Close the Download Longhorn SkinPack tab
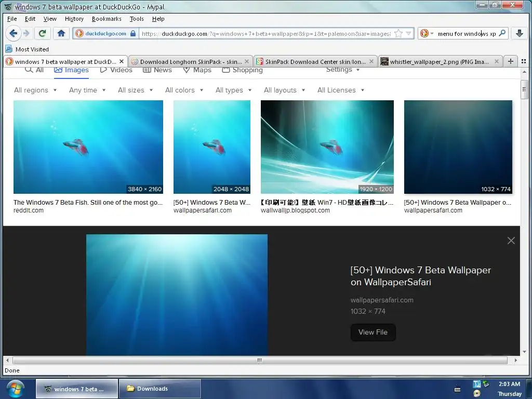This screenshot has height=399, width=532. pyautogui.click(x=247, y=61)
